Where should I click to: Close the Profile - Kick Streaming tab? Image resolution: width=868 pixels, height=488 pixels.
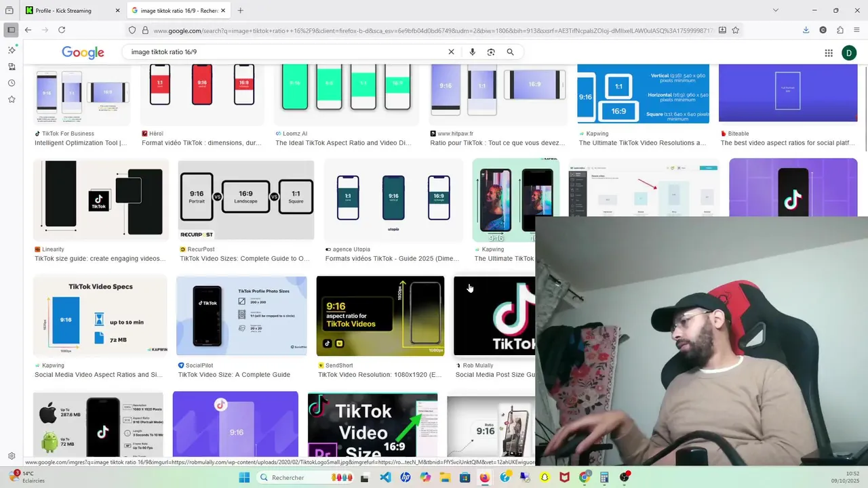[x=117, y=10]
